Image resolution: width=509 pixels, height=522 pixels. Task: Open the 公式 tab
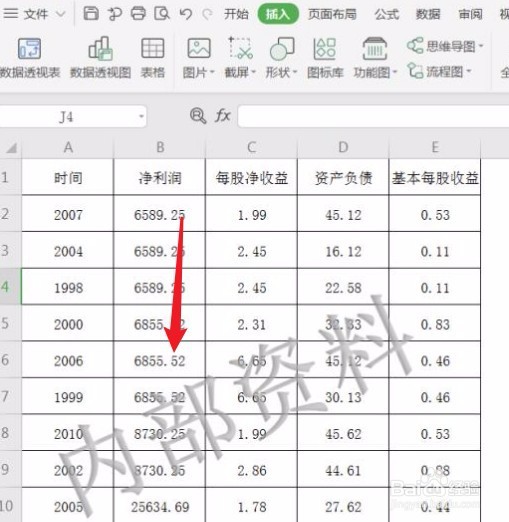386,14
